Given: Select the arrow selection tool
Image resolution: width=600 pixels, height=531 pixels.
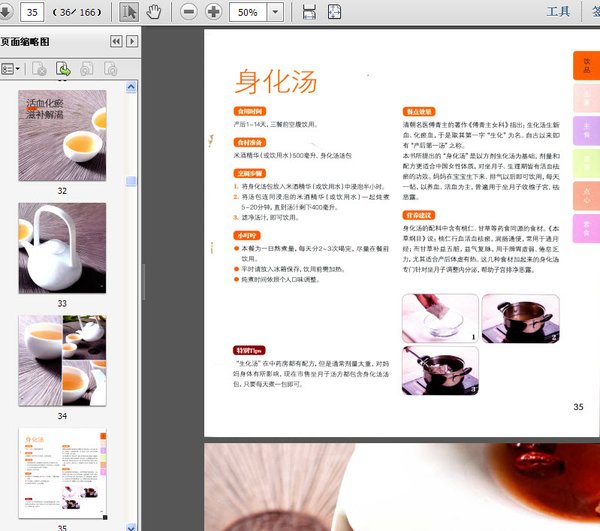Looking at the screenshot, I should pyautogui.click(x=129, y=12).
